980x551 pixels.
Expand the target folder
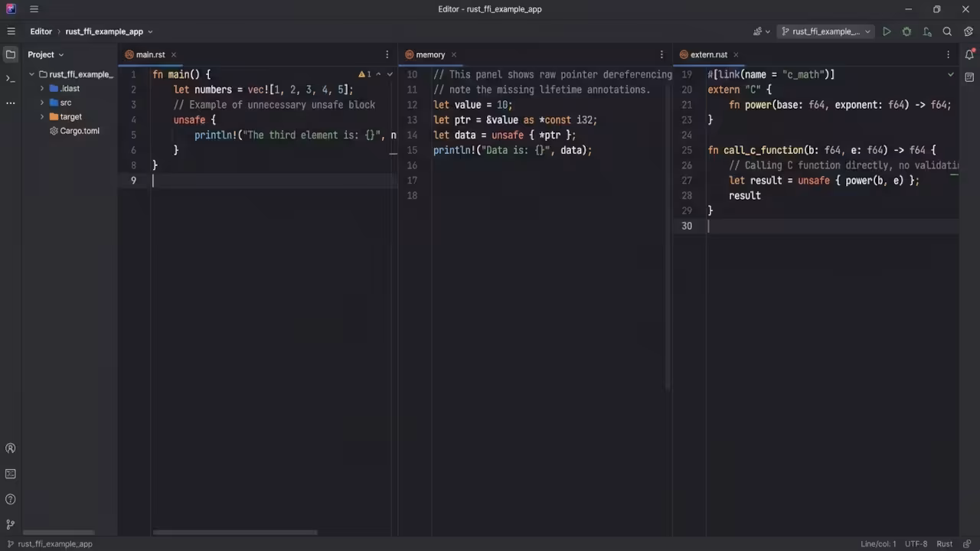coord(42,117)
